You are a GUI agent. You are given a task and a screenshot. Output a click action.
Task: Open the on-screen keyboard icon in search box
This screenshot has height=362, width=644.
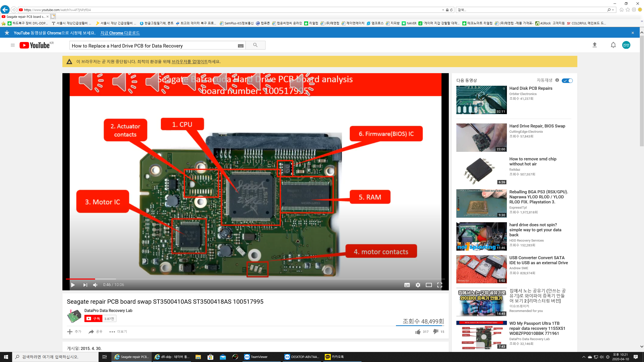click(241, 46)
